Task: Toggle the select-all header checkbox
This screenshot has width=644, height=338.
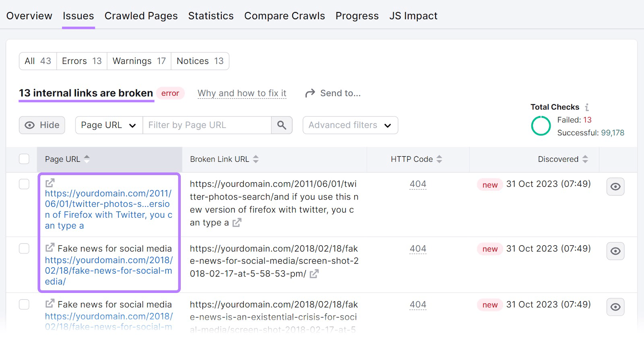Action: point(24,159)
